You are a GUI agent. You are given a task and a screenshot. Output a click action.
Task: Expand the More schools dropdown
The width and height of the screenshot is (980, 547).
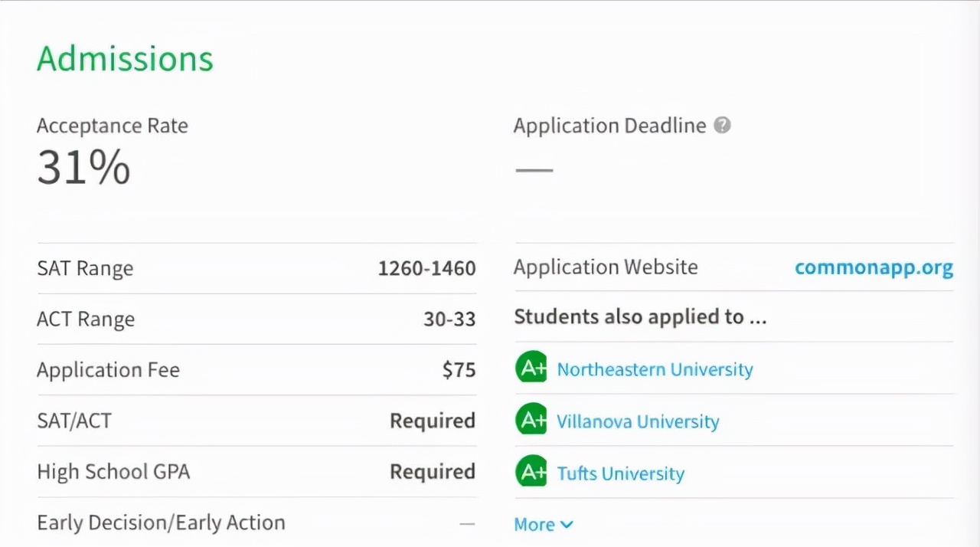coord(543,525)
